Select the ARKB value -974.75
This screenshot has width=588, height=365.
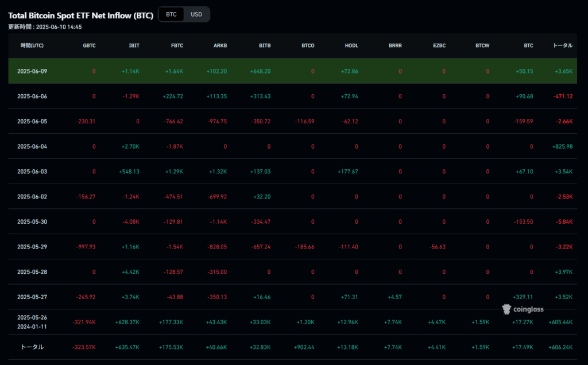[217, 122]
